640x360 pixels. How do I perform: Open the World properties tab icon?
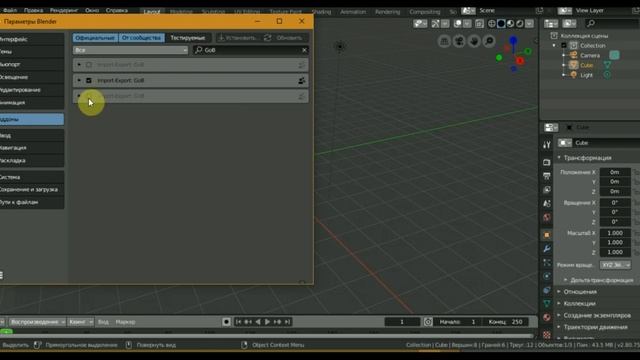[x=547, y=217]
